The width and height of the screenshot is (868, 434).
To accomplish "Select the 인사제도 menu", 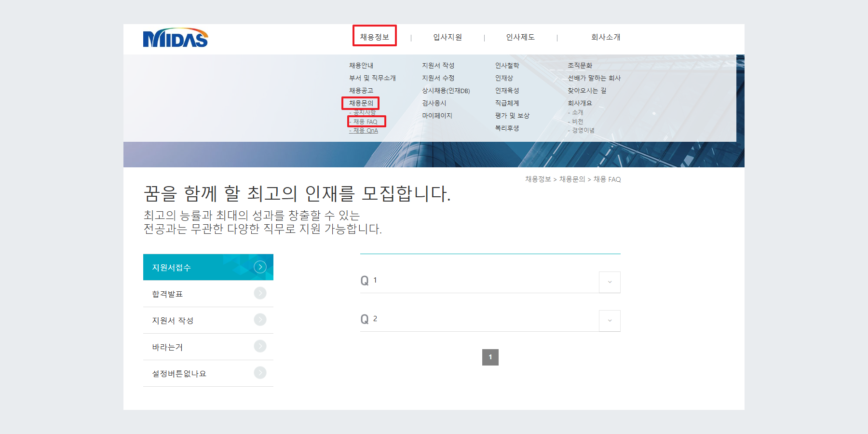I will click(x=520, y=36).
